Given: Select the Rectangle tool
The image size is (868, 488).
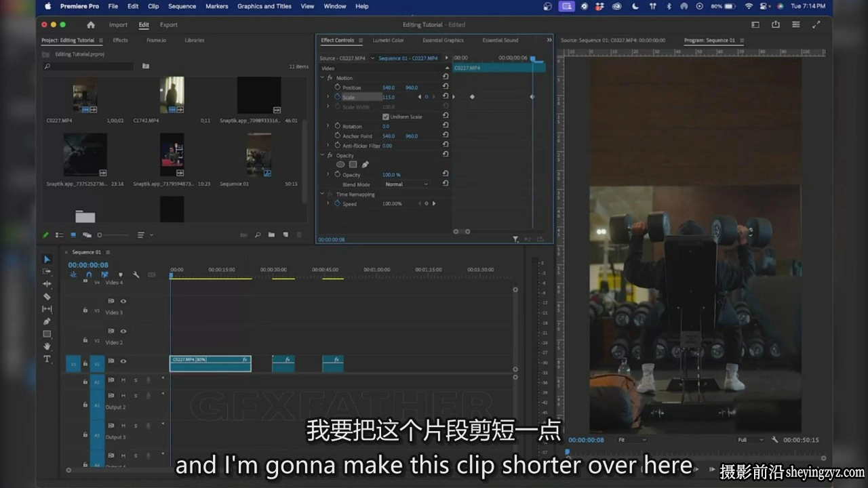Looking at the screenshot, I should 47,334.
